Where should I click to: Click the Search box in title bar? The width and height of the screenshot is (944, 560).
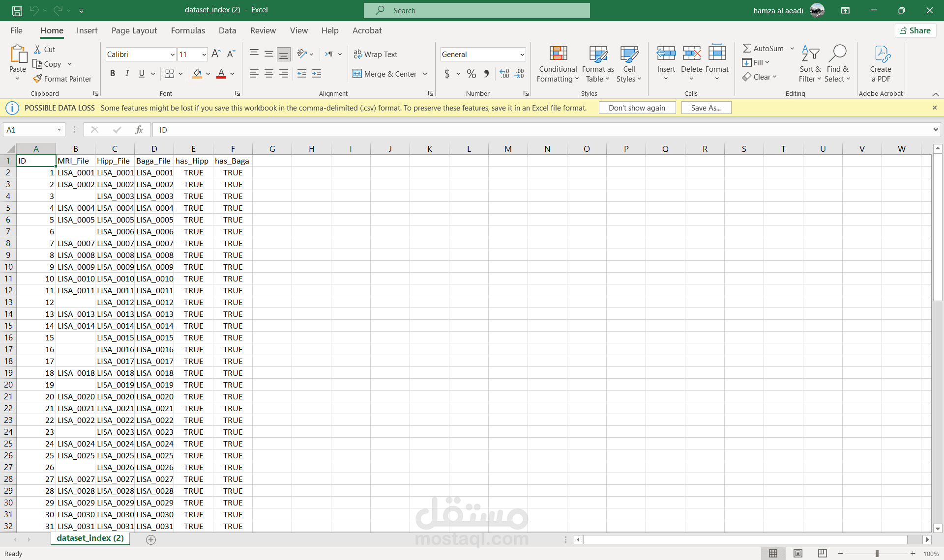[477, 10]
